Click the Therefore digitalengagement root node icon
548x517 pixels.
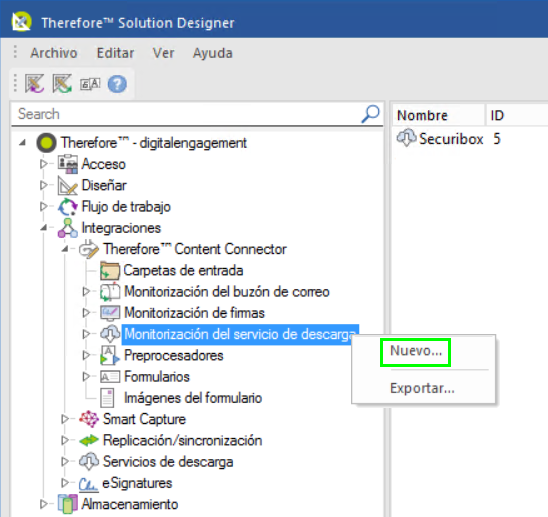click(46, 143)
